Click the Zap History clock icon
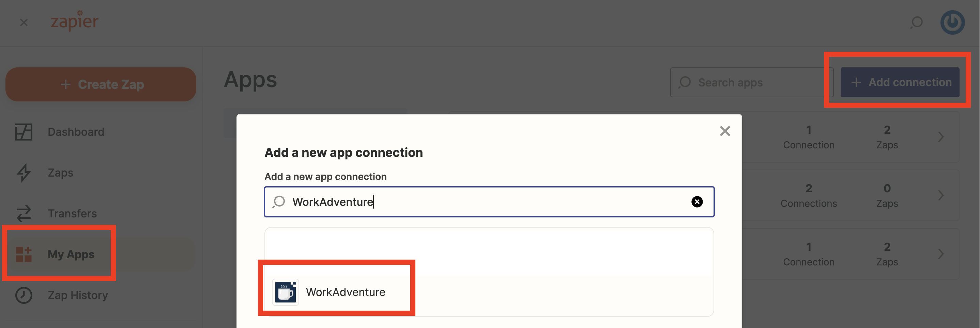This screenshot has height=328, width=980. [x=24, y=295]
